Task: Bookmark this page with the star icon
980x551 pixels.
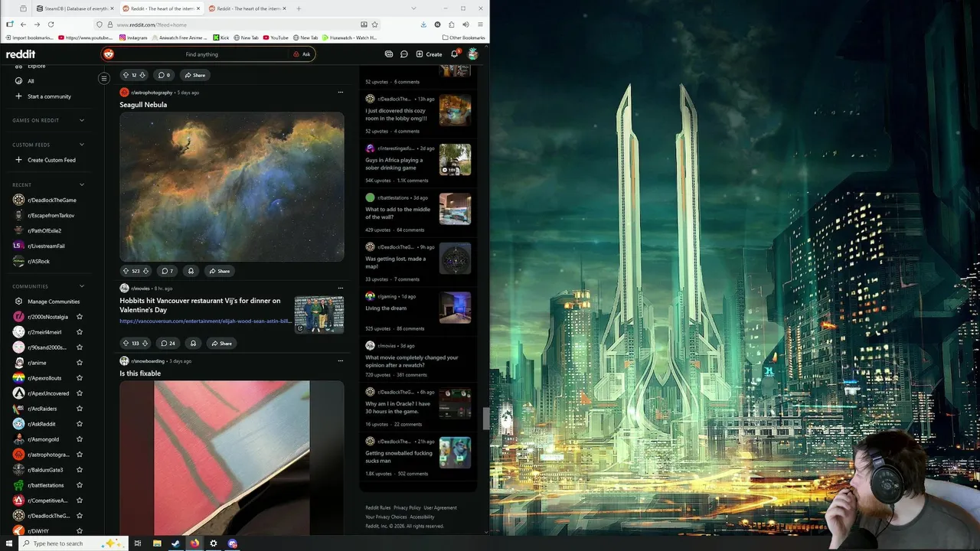Action: pyautogui.click(x=374, y=24)
